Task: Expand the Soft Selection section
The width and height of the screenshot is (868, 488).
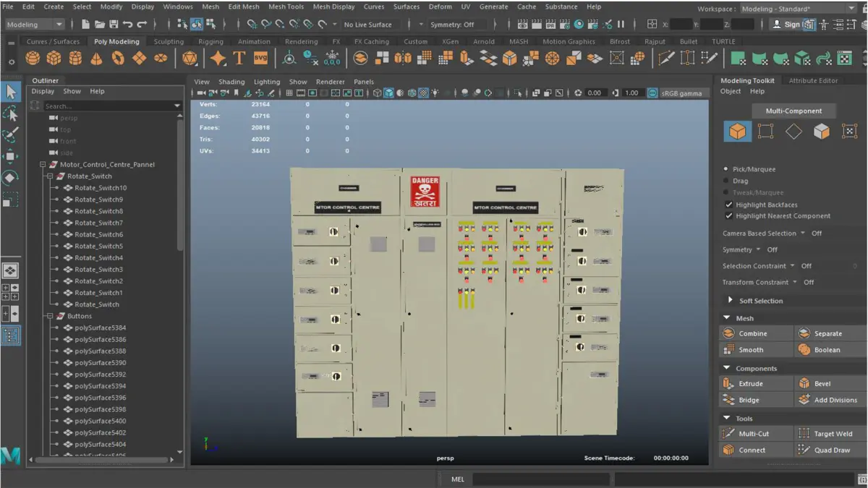Action: tap(730, 300)
